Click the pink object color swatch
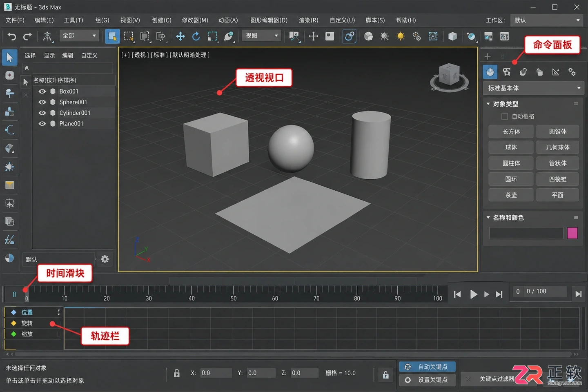This screenshot has width=588, height=392. 572,233
